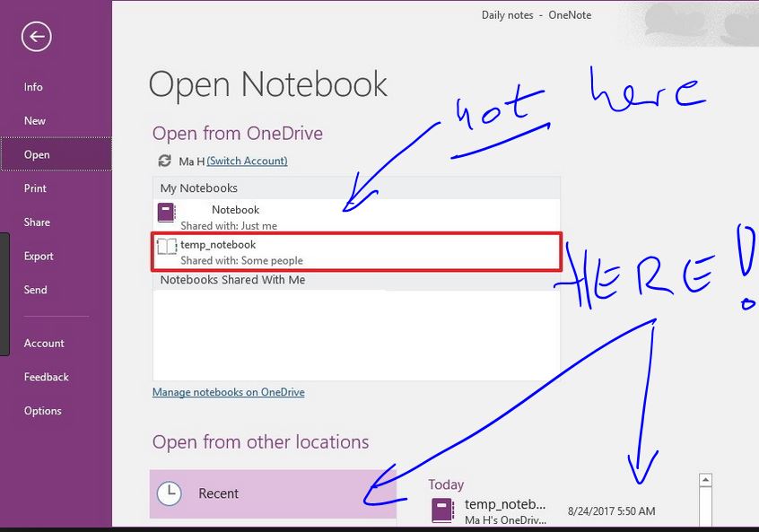The height and width of the screenshot is (532, 759).
Task: Open Feedback from the sidebar
Action: 47,377
